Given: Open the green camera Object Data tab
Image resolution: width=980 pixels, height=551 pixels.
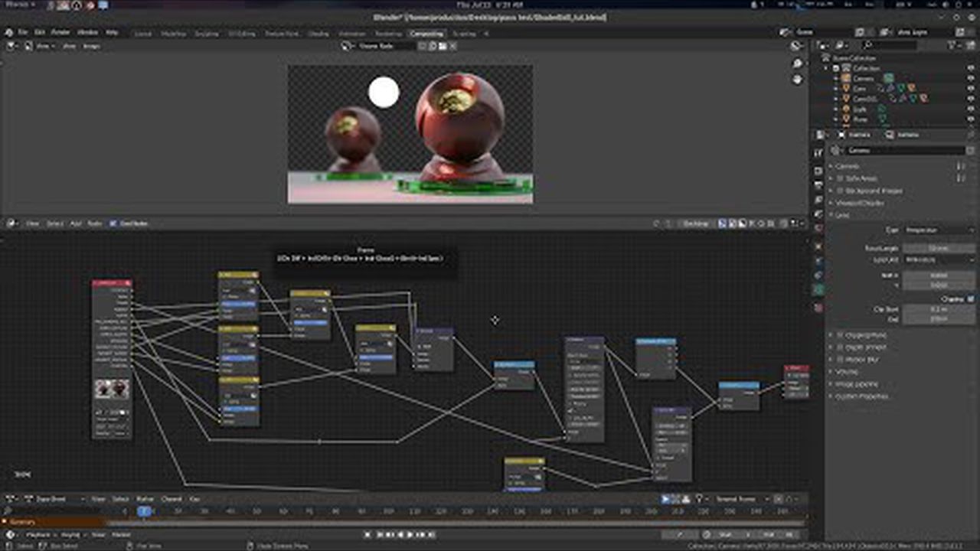Looking at the screenshot, I should (x=818, y=289).
